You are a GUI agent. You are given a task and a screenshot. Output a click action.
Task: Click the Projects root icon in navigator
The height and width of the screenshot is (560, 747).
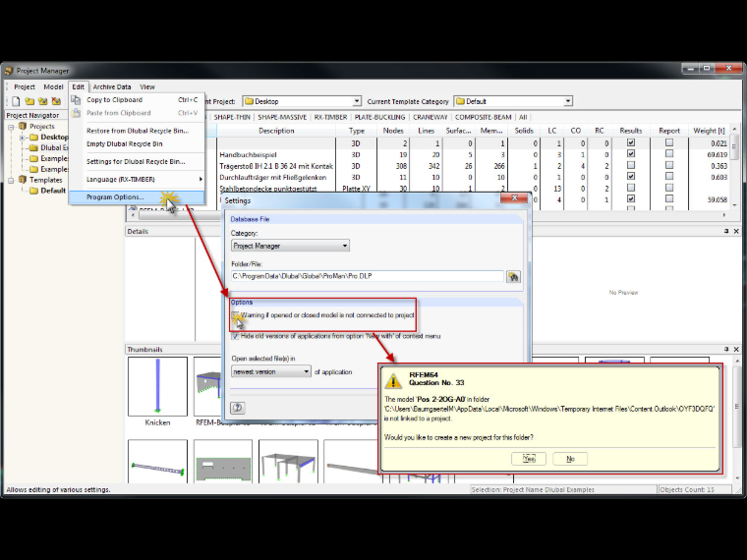[23, 126]
